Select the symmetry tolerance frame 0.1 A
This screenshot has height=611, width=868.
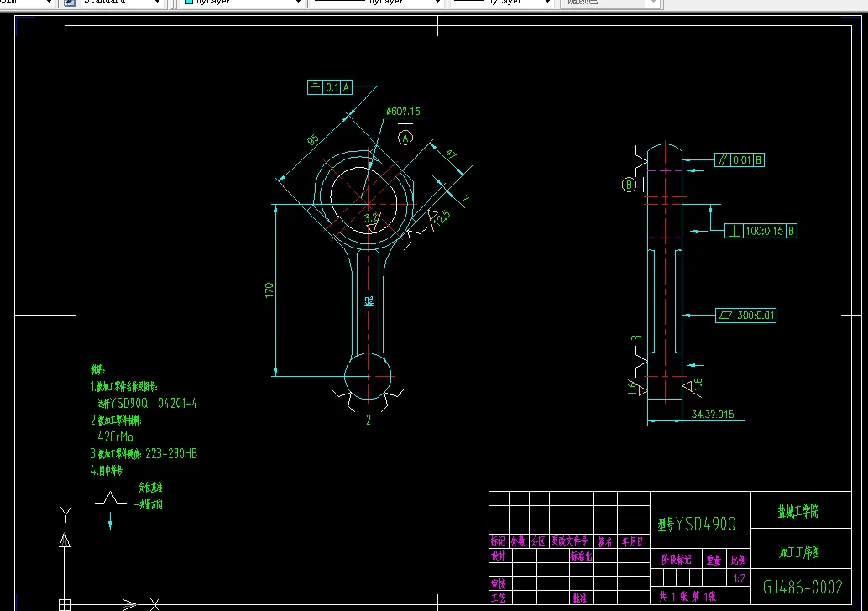(x=330, y=87)
